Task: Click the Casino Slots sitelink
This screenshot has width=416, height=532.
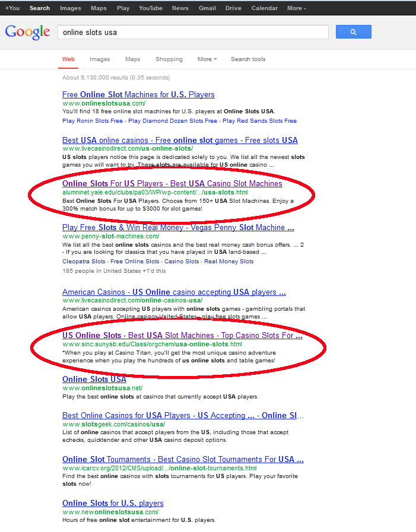Action: [182, 261]
